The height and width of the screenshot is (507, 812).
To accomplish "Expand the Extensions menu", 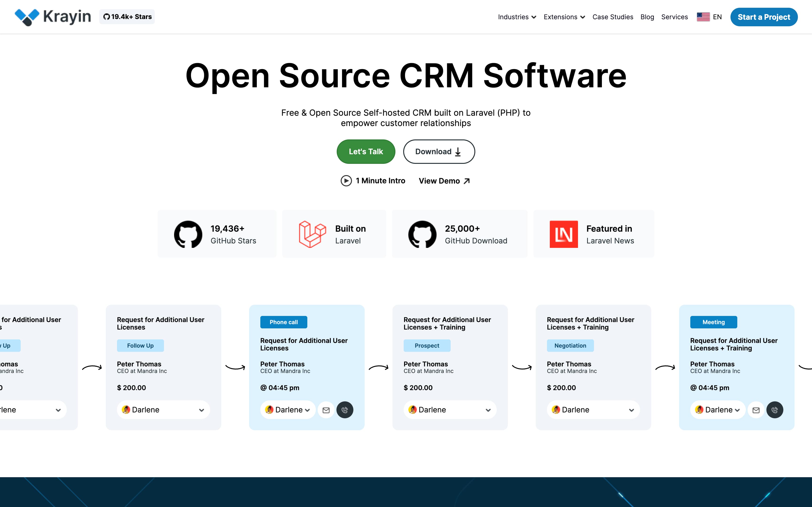I will point(564,17).
